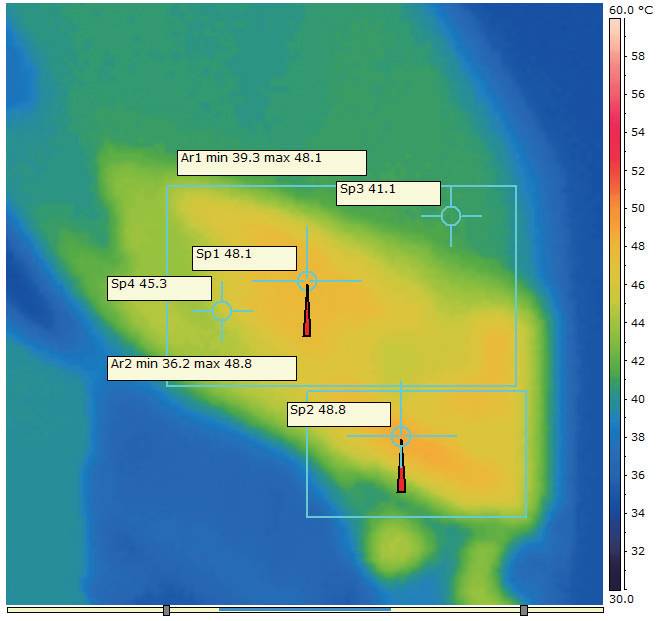The image size is (667, 621).
Task: Click the left handle of the bottom range slider
Action: (166, 610)
